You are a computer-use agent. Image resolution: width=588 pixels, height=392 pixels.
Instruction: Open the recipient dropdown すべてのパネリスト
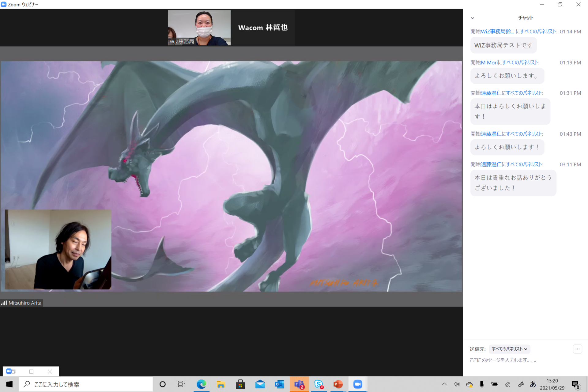[509, 349]
